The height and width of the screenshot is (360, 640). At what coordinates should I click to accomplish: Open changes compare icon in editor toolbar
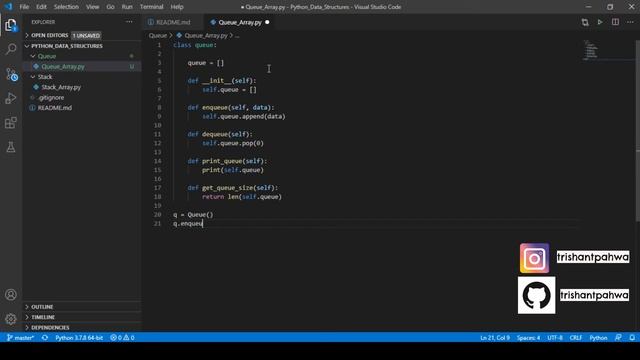coord(585,22)
